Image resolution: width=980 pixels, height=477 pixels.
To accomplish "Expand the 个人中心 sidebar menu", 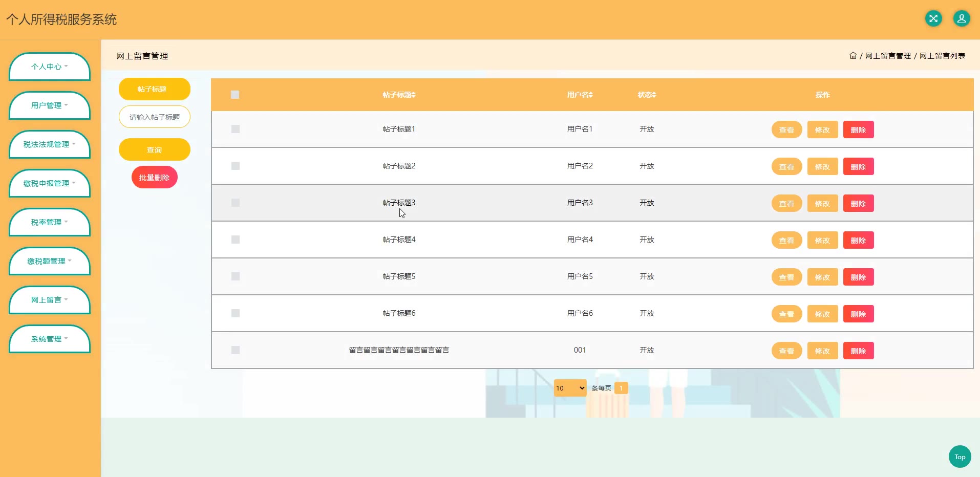I will click(49, 67).
